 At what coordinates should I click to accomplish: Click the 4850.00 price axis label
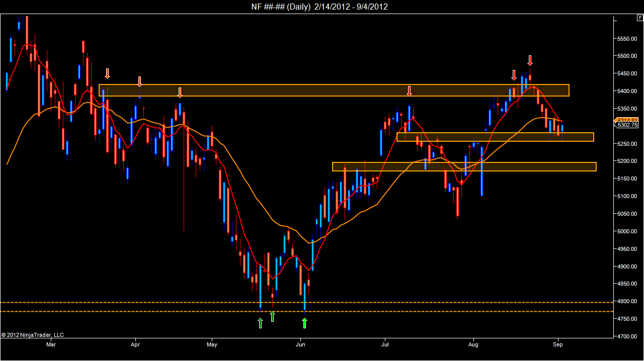tap(627, 284)
